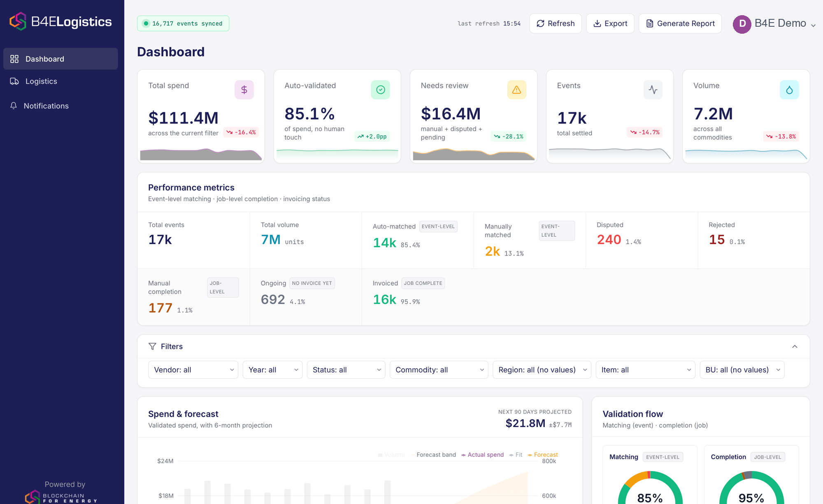Click the Spend & forecast heading
Screen dimensions: 823x504
tap(183, 414)
